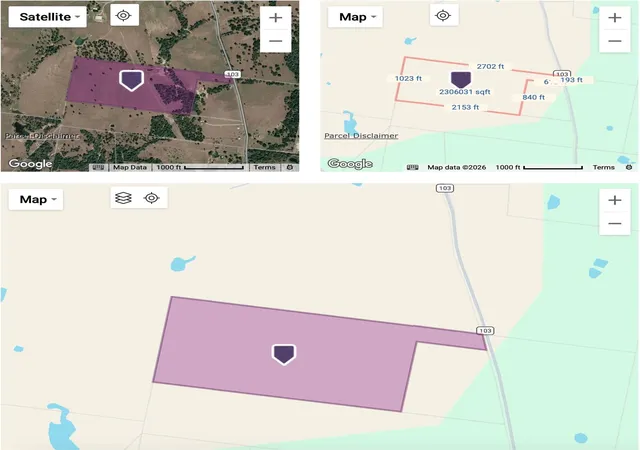Zoom in on the satellite map
Viewport: 640px width, 450px height.
(276, 18)
